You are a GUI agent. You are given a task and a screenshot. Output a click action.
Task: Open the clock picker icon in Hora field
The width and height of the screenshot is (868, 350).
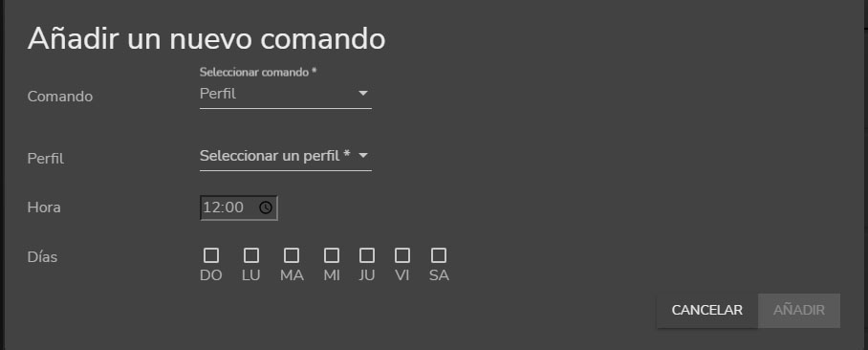[266, 208]
